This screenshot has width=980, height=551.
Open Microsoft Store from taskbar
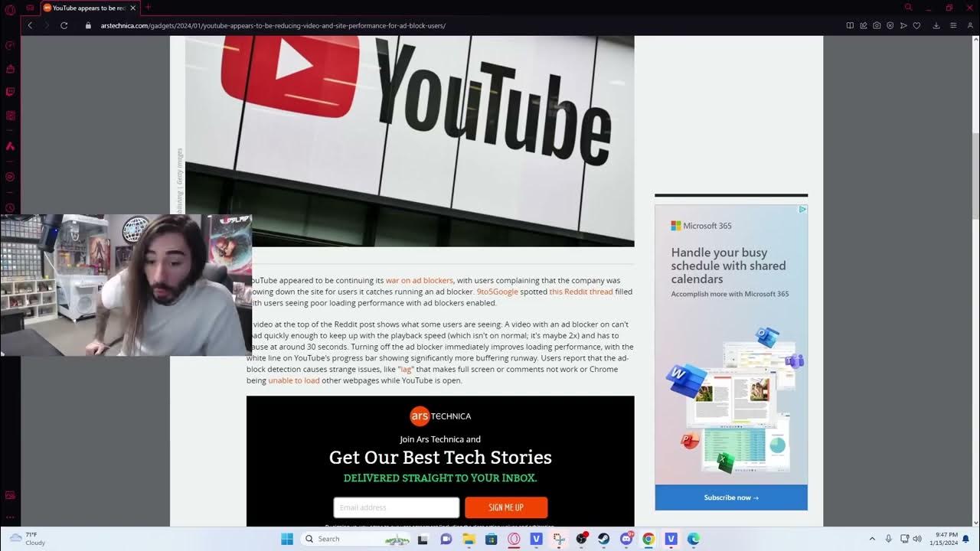coord(491,539)
